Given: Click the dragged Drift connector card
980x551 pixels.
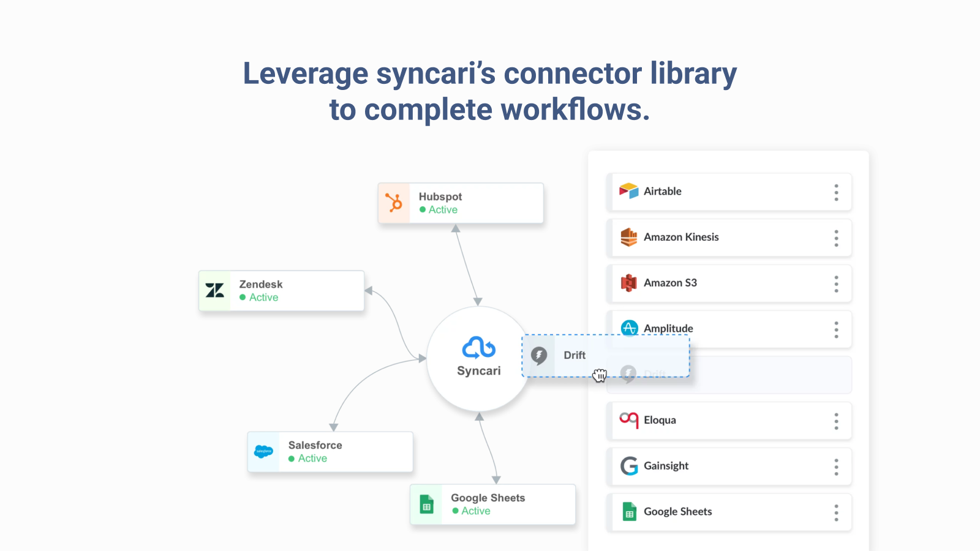Looking at the screenshot, I should tap(605, 356).
